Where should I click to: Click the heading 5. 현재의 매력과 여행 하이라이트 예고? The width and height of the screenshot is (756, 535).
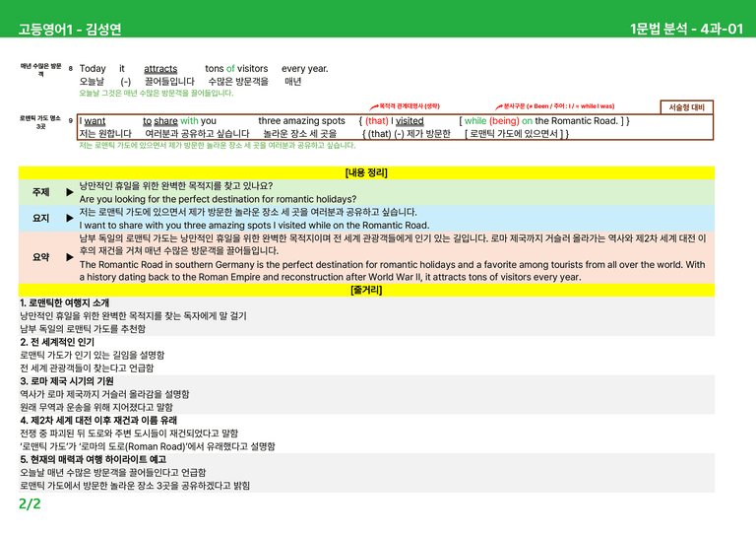94,459
